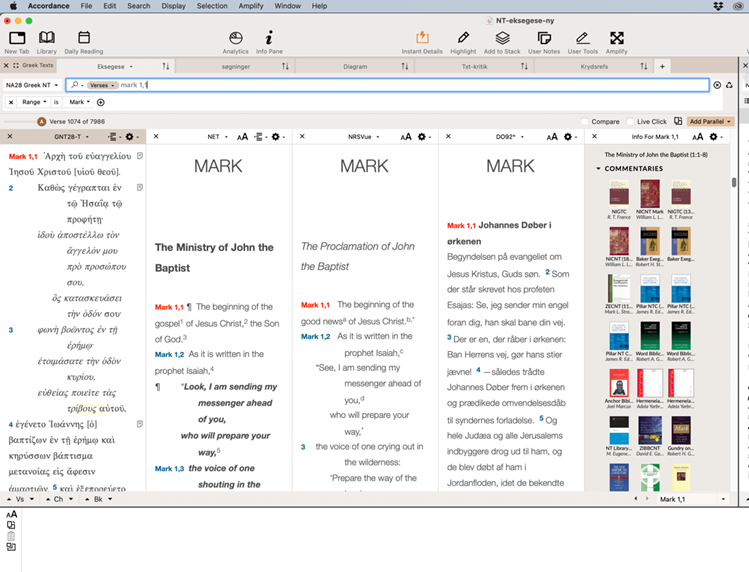749x572 pixels.
Task: Open the Library from the toolbar
Action: click(47, 38)
